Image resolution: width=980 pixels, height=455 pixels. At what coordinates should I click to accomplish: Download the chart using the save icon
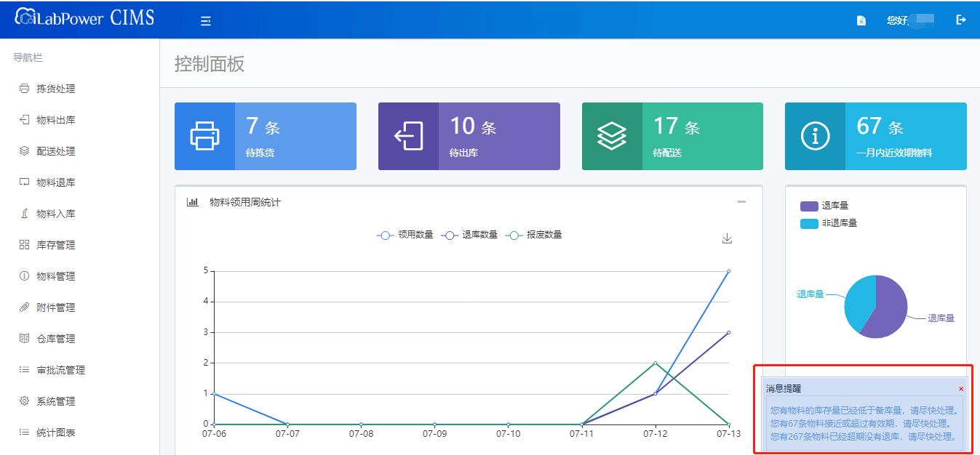727,238
